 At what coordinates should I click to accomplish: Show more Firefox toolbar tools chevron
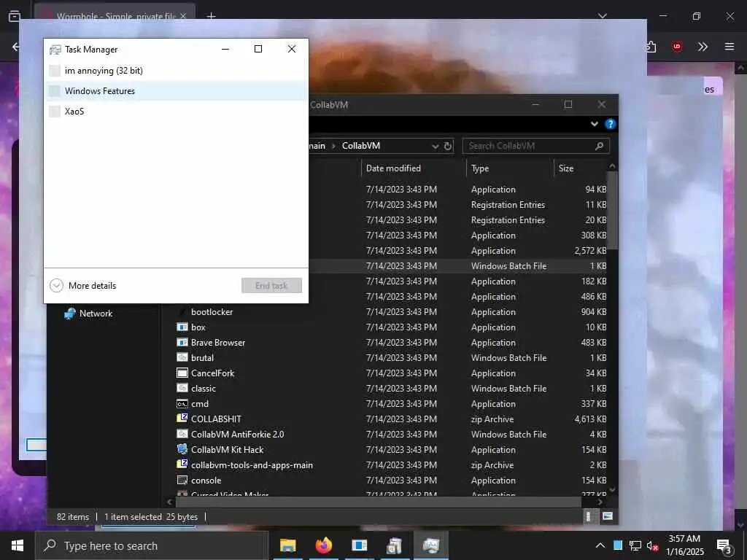(x=703, y=47)
